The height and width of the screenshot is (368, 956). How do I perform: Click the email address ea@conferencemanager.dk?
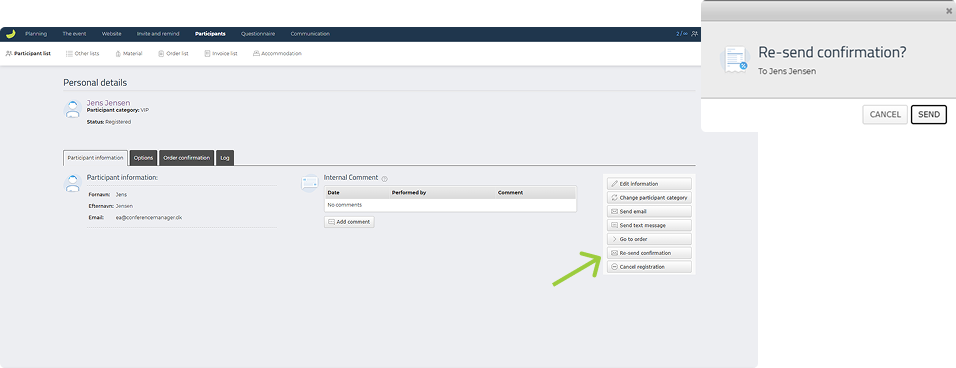click(149, 217)
